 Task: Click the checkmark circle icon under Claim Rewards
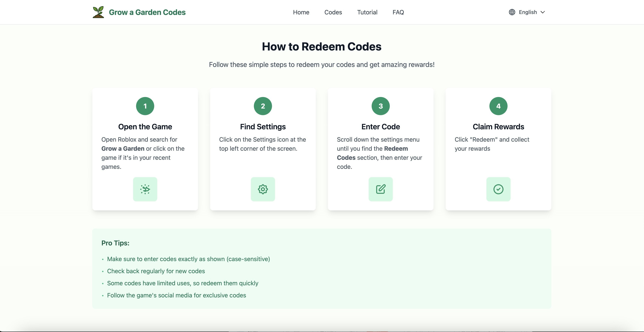[498, 189]
